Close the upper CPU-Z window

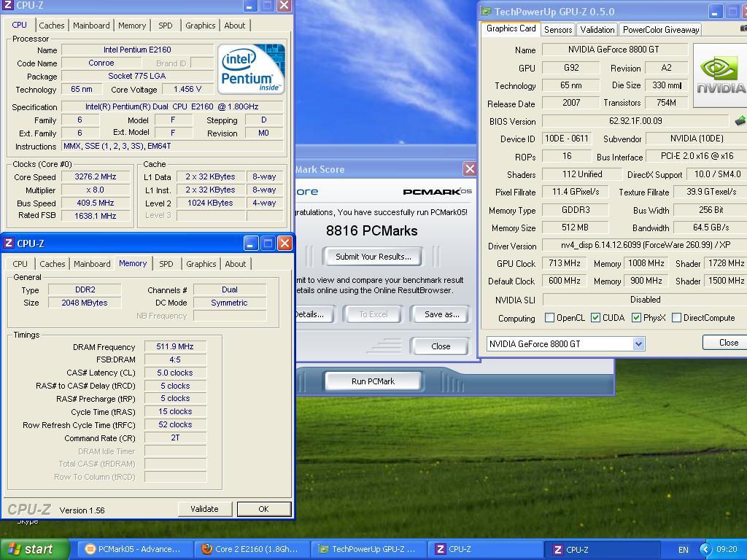pos(285,5)
